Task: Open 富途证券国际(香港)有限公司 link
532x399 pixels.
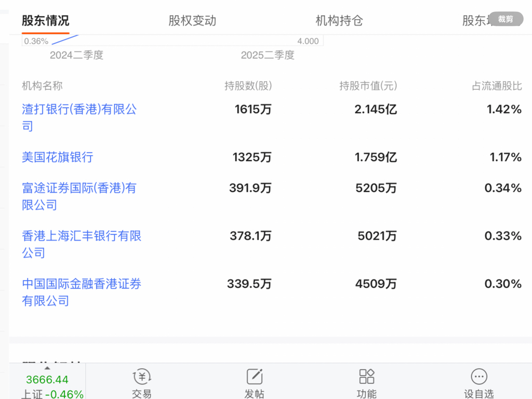Action: click(x=79, y=196)
